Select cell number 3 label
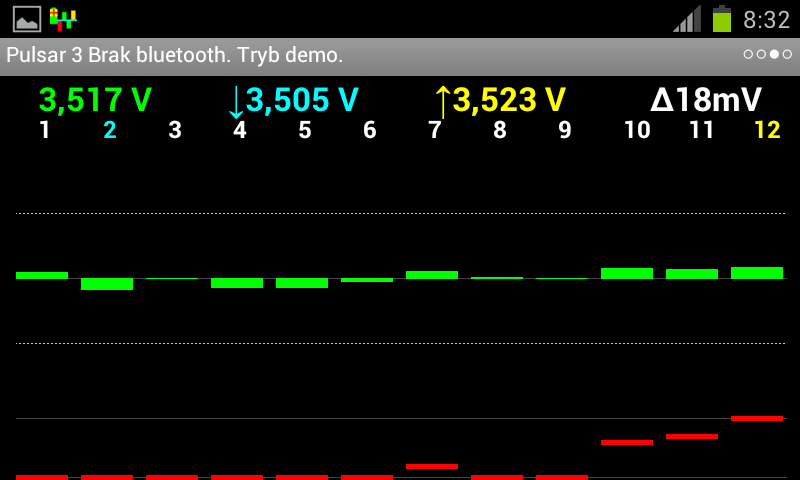The height and width of the screenshot is (480, 800). tap(175, 130)
